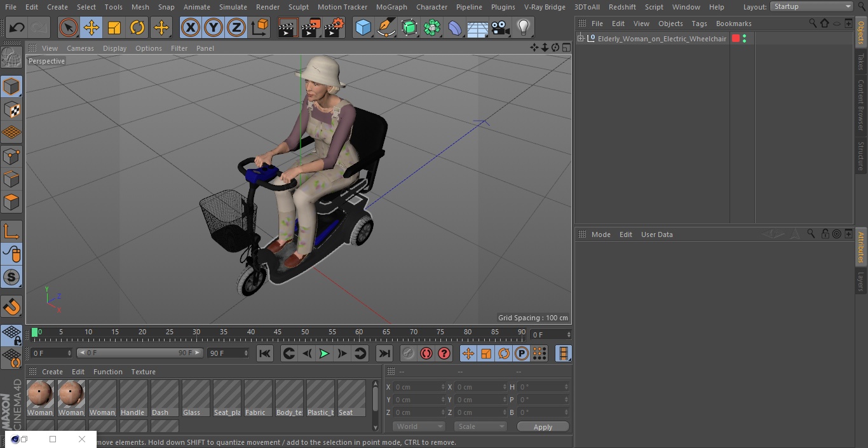Select the Glass material swatch
The height and width of the screenshot is (448, 868).
(x=196, y=398)
